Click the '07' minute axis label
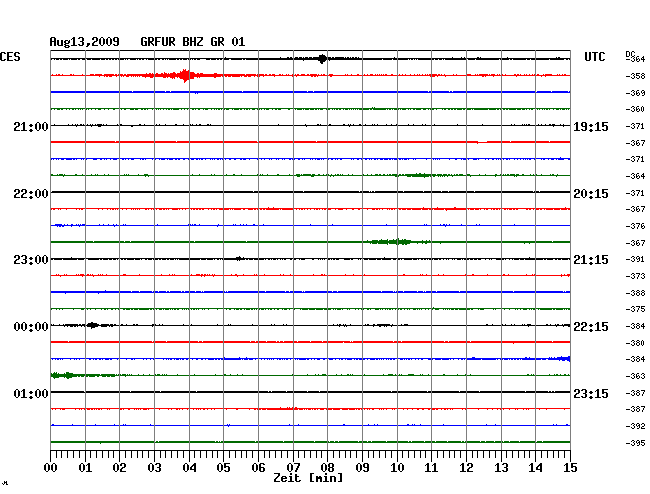650x494 pixels. 293,468
